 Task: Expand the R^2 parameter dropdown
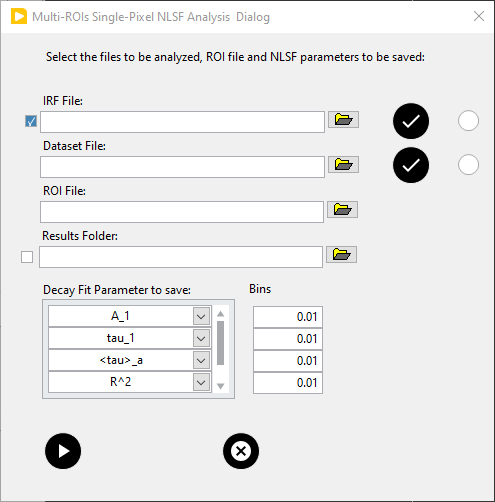pyautogui.click(x=201, y=382)
